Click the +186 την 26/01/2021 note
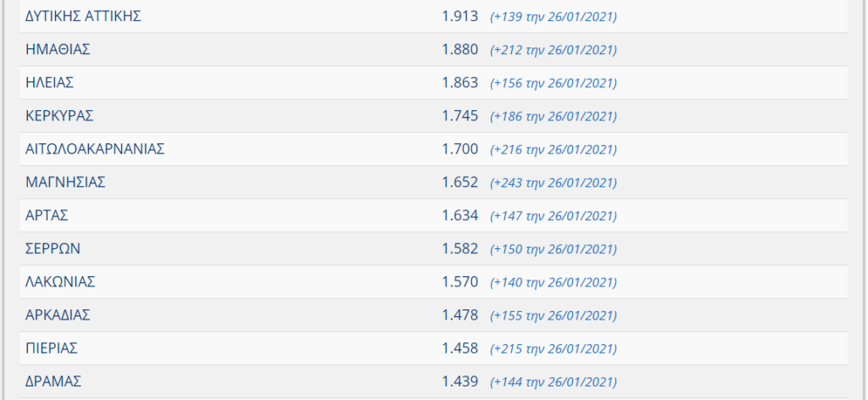The width and height of the screenshot is (868, 400). coord(554,117)
